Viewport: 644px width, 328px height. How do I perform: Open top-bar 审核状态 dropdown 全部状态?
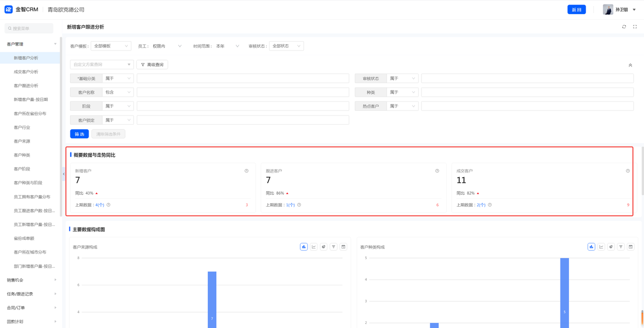286,46
